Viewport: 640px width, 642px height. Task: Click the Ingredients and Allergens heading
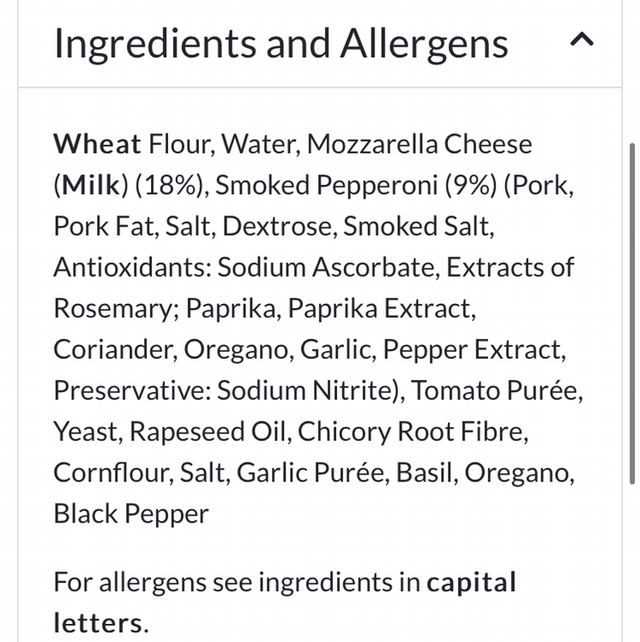click(281, 43)
